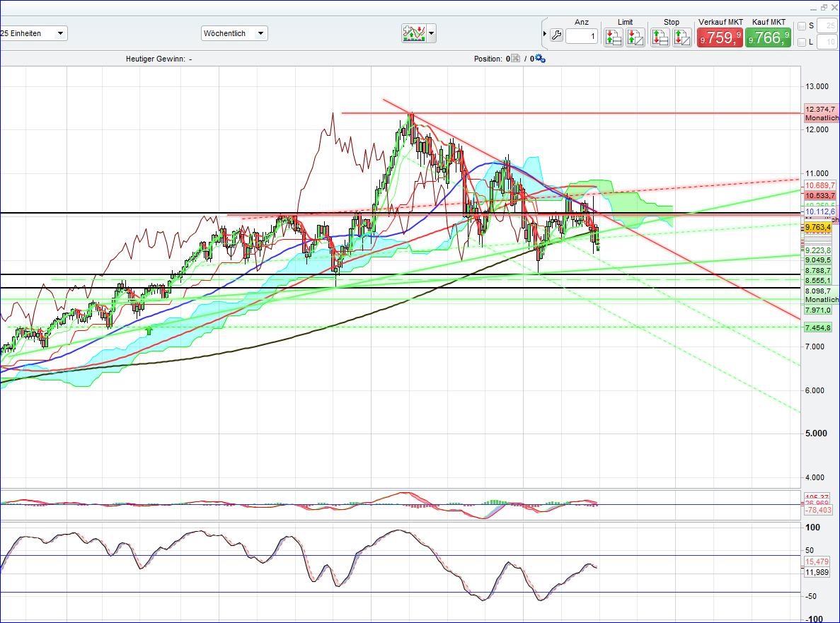Place stop order on chart, second Stop icon
The image size is (840, 623).
(682, 37)
